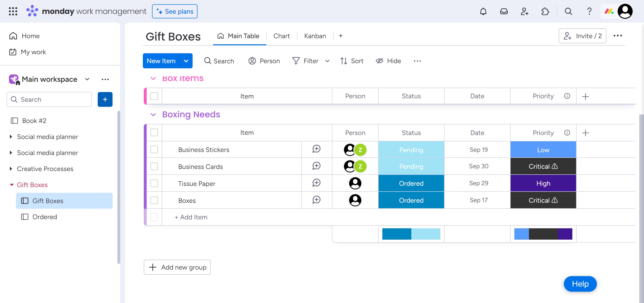
Task: Switch to the Kanban tab
Action: tap(315, 36)
